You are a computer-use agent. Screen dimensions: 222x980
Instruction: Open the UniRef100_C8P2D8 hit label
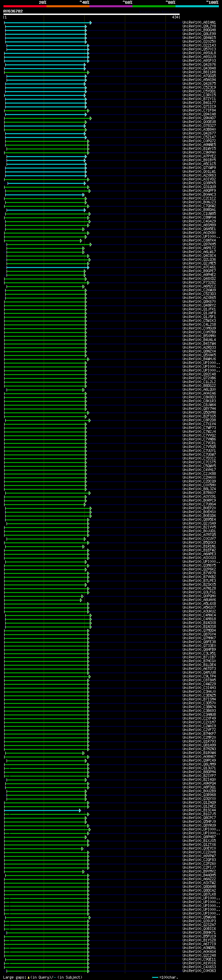pyautogui.click(x=199, y=420)
